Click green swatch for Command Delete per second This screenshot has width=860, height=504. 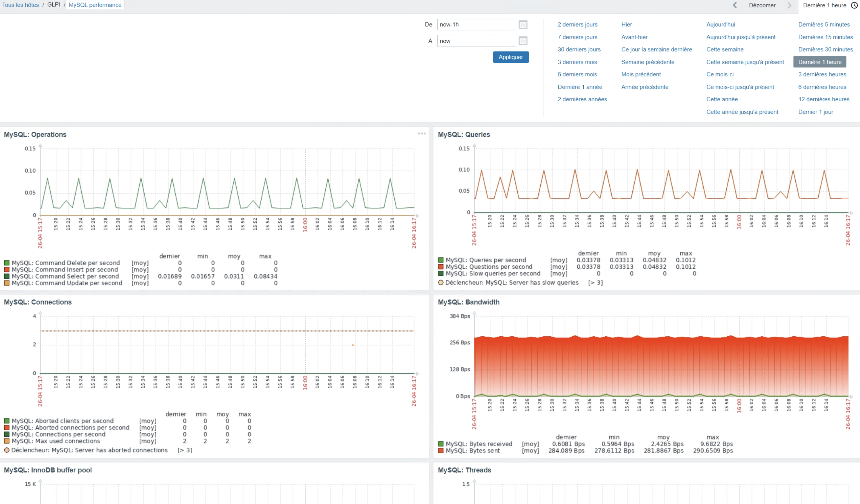point(7,263)
